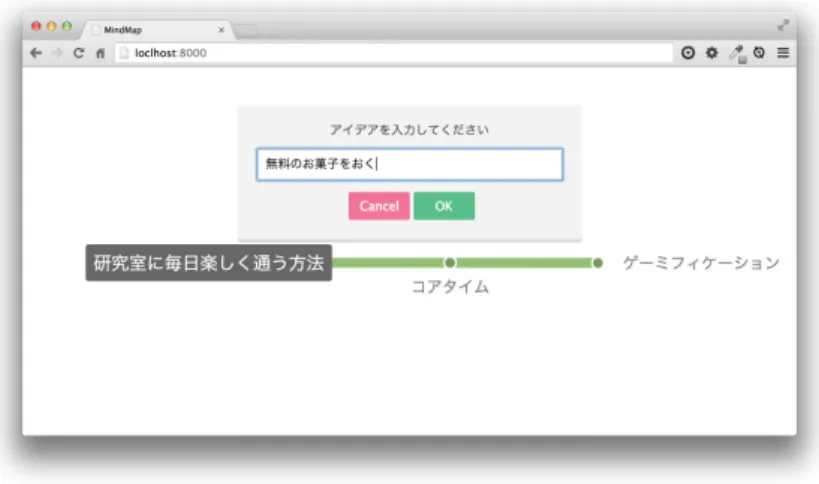Image resolution: width=819 pixels, height=484 pixels.
Task: Click the page icon in the address bar
Action: coord(124,53)
